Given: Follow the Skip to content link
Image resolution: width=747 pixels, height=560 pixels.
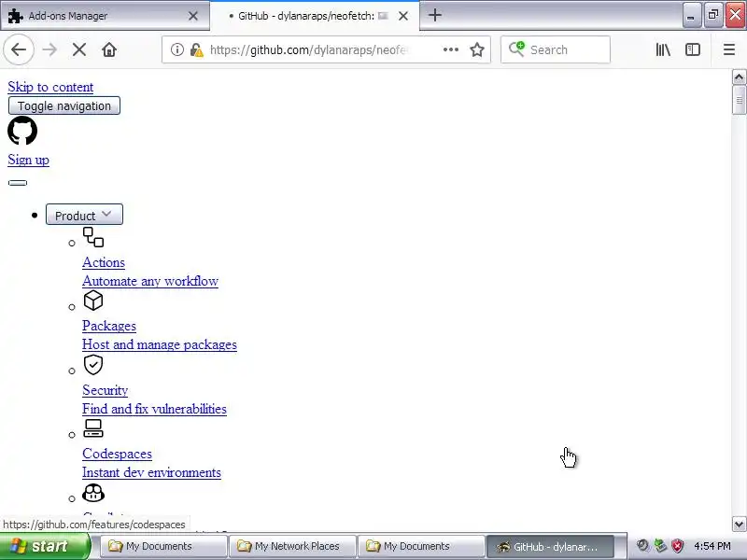Looking at the screenshot, I should click(50, 87).
